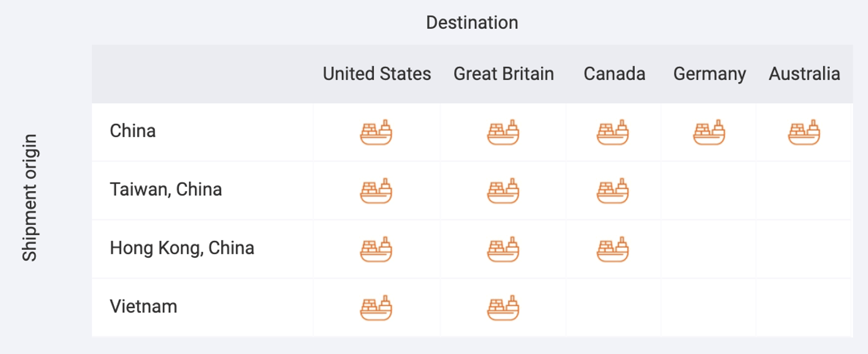The width and height of the screenshot is (868, 354).
Task: Select Hong Kong to Great Britain ship icon
Action: [503, 249]
